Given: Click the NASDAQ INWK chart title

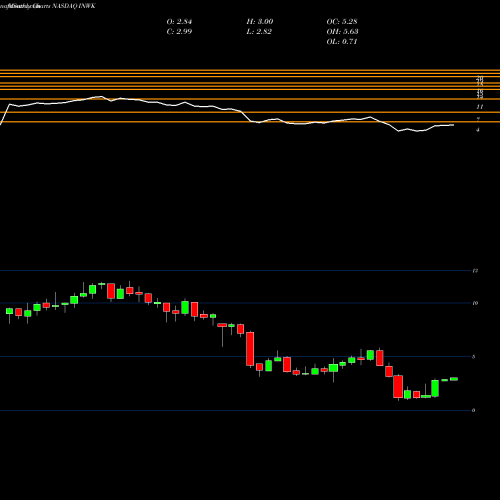Looking at the screenshot, I should click(74, 6).
